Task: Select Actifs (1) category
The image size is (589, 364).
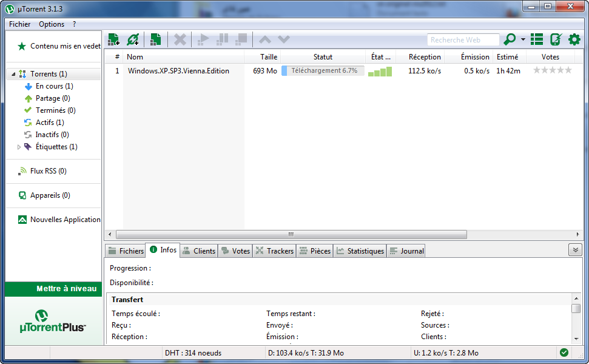Action: [50, 123]
